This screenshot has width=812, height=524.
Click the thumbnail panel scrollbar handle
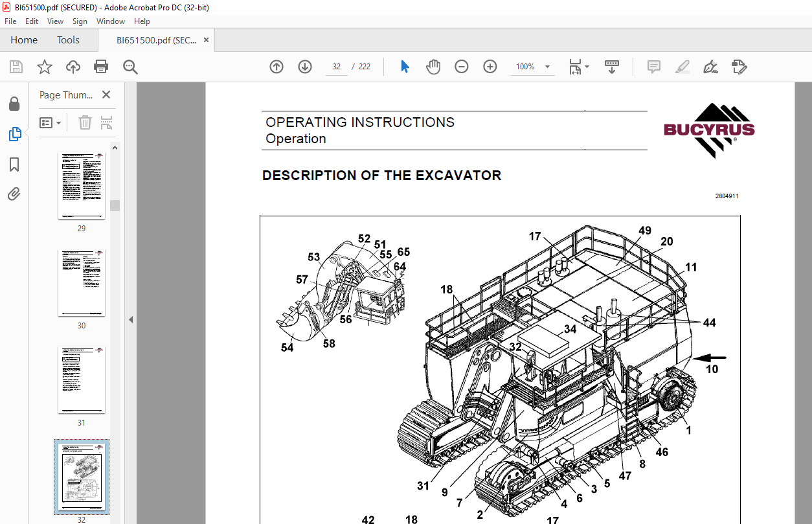pyautogui.click(x=115, y=205)
